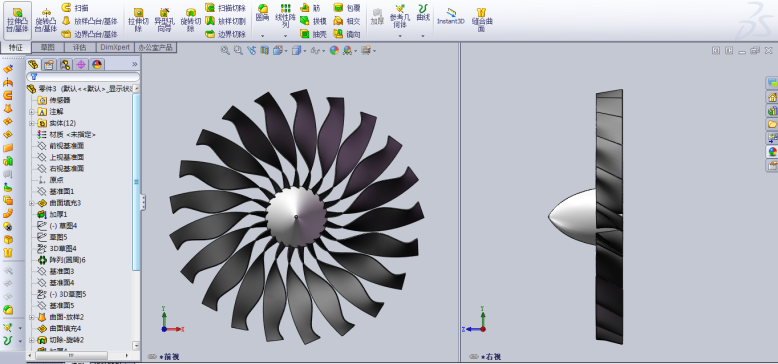778x364 pixels.
Task: Select the 原点 (Origin) item
Action: click(51, 180)
